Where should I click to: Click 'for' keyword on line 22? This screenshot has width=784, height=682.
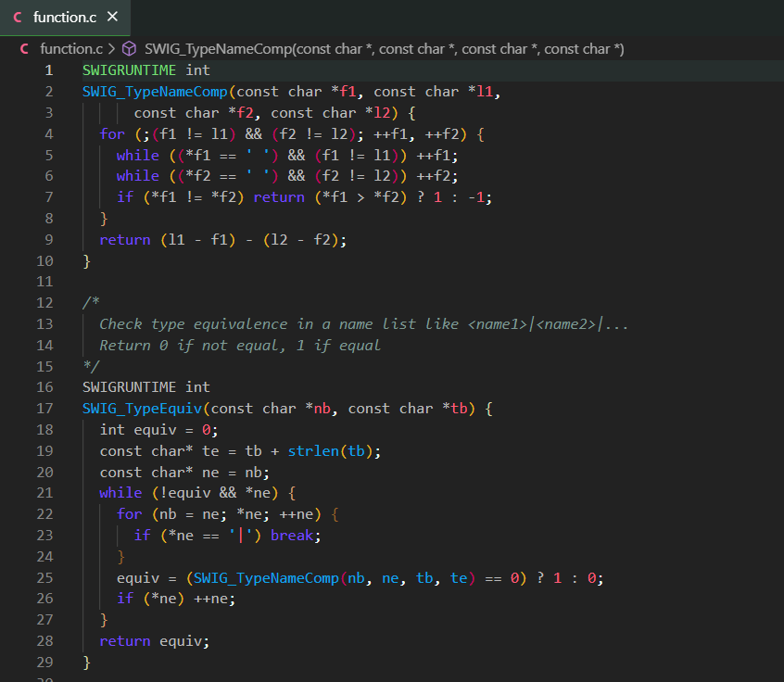point(129,514)
